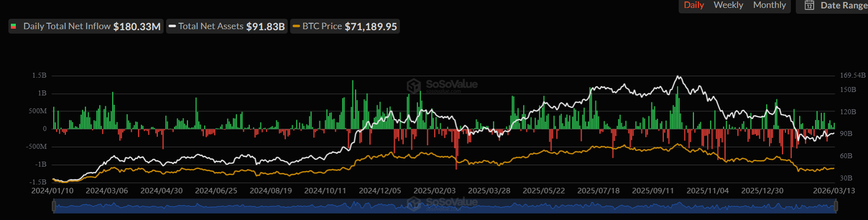This screenshot has height=220, width=868.
Task: Click the 500M left axis label
Action: coord(38,111)
